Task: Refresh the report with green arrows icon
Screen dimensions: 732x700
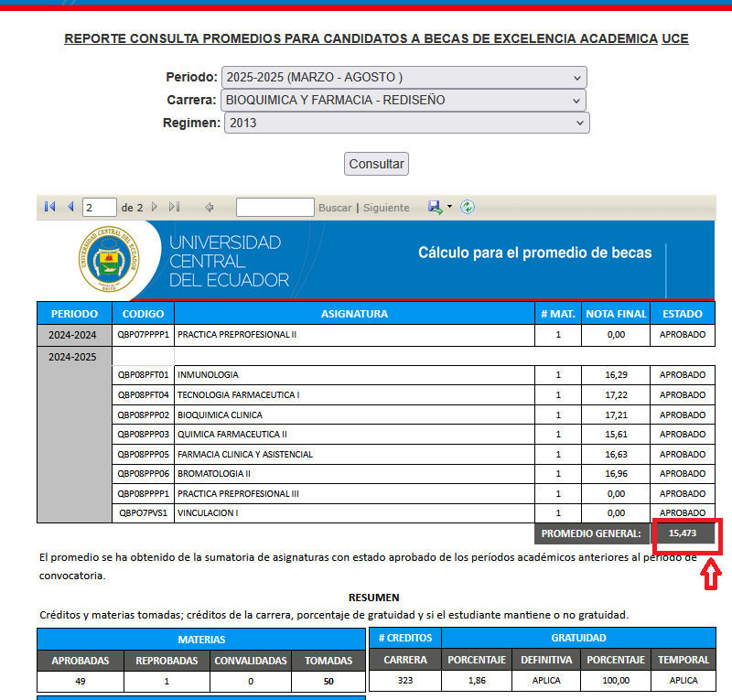Action: (x=468, y=208)
